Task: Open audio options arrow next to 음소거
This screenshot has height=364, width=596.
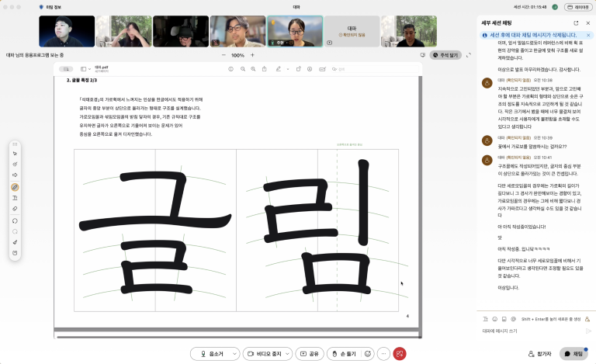Action: pyautogui.click(x=235, y=354)
